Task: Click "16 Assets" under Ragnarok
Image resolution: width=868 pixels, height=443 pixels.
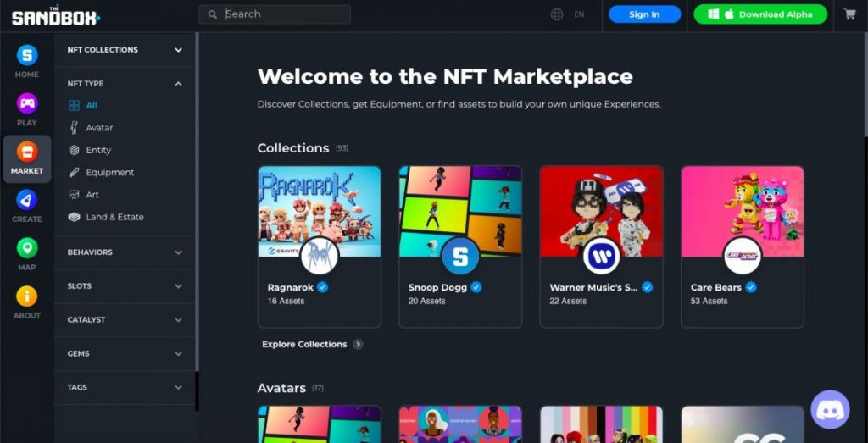Action: (x=286, y=301)
